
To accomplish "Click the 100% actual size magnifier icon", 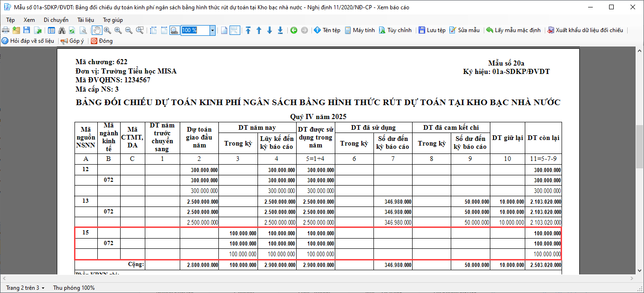I will click(175, 30).
